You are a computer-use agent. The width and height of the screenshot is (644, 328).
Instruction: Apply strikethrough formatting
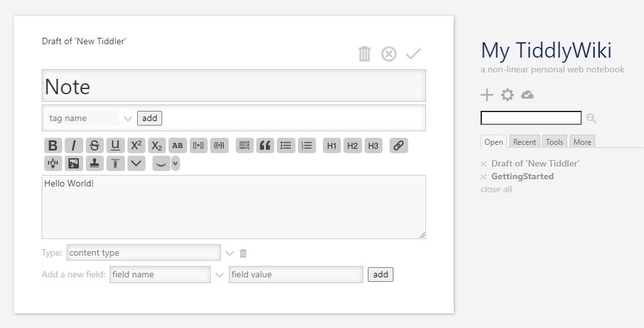94,145
